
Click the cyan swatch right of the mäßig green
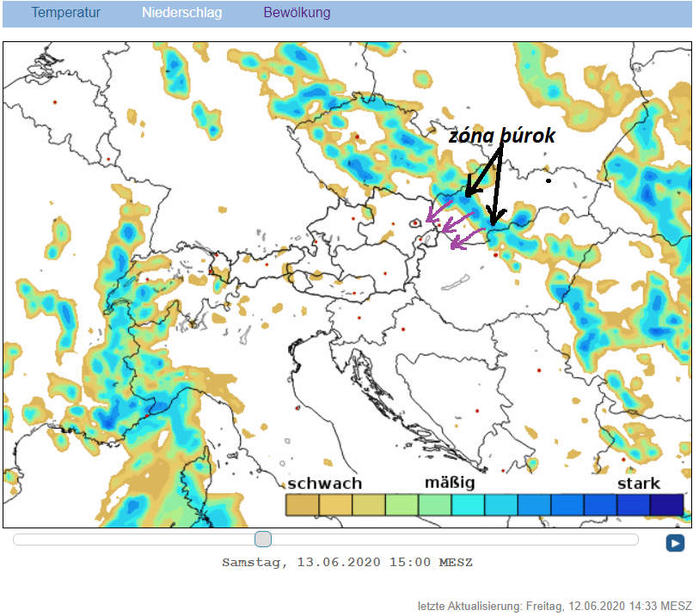tap(468, 504)
